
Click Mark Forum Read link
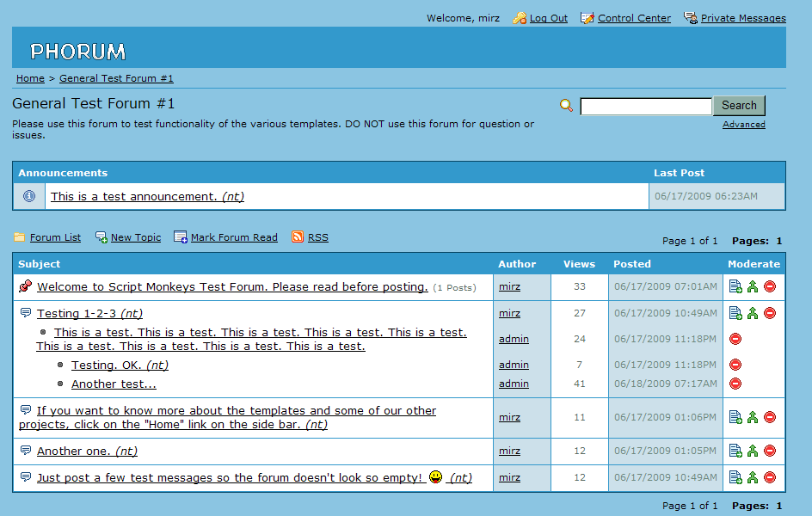tap(234, 237)
